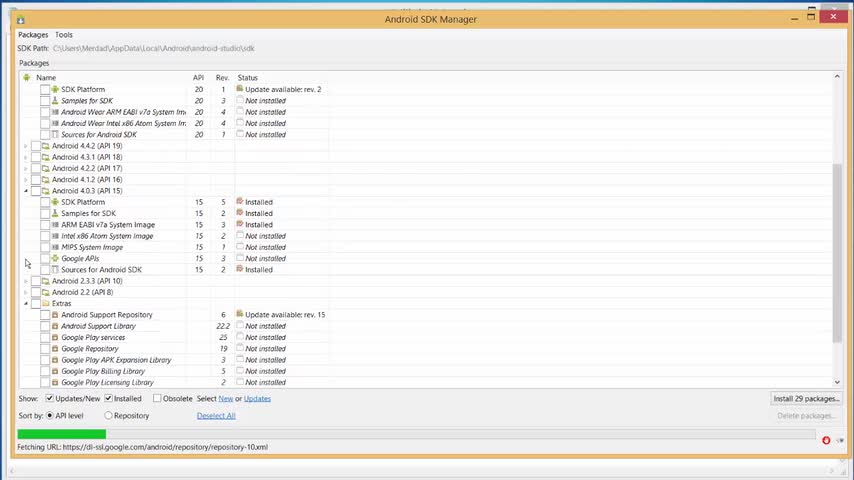
Task: Collapse the Android 4.0.3 (API 15) node
Action: click(26, 191)
